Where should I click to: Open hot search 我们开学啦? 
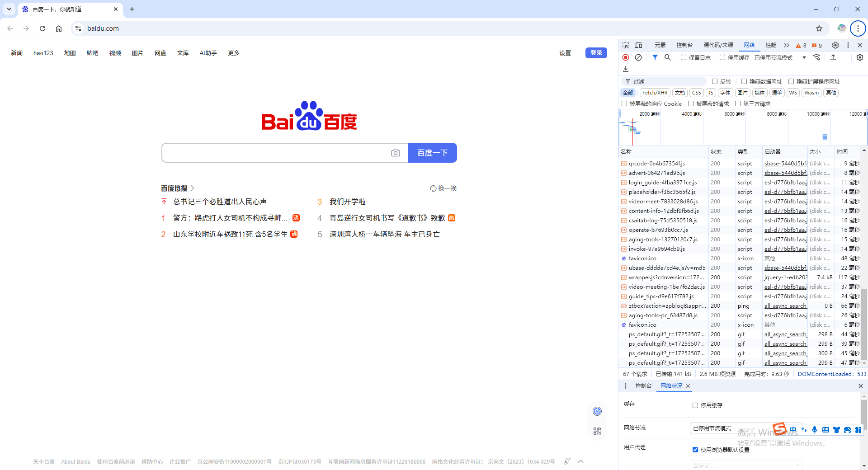tap(347, 202)
